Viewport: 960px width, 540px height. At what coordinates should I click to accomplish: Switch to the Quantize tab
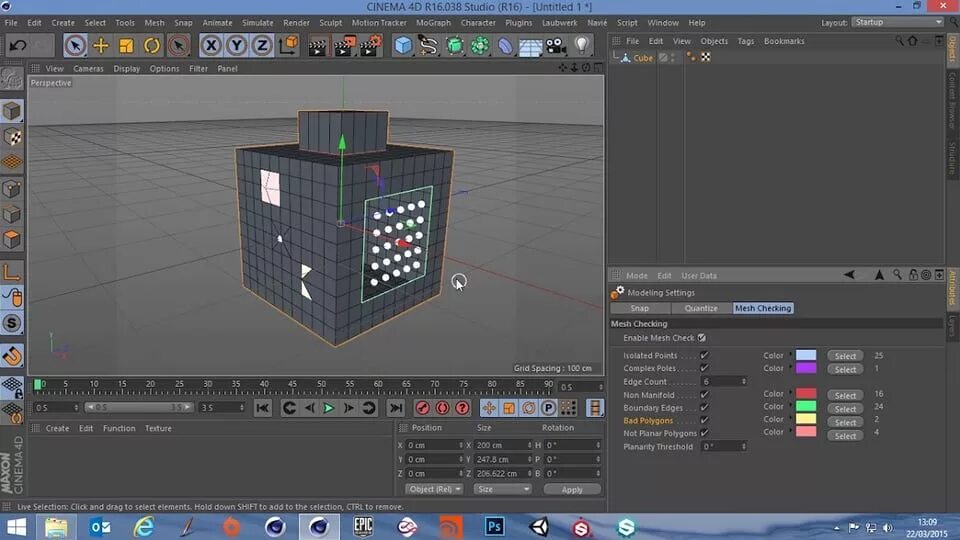pyautogui.click(x=701, y=308)
